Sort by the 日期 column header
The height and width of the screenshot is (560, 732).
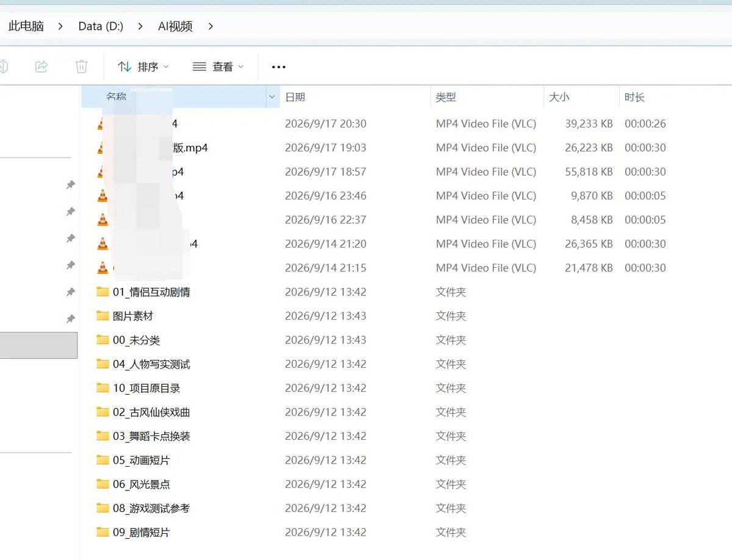(295, 97)
